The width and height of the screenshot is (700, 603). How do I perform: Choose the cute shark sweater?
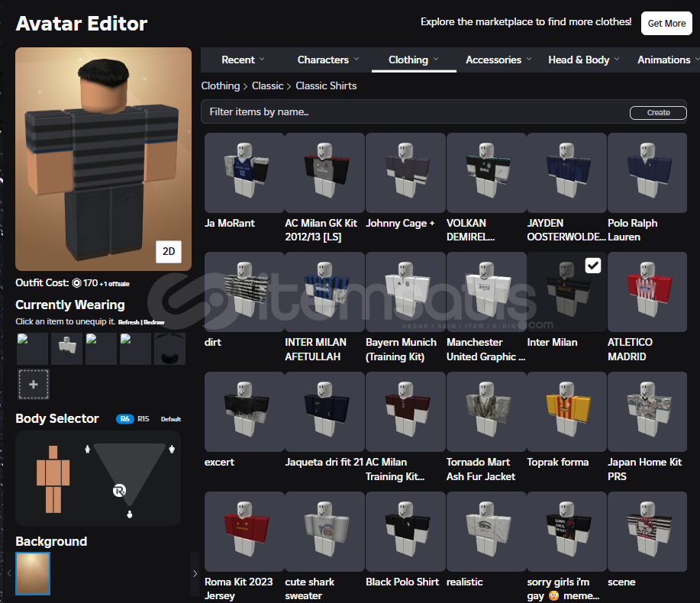tap(324, 531)
